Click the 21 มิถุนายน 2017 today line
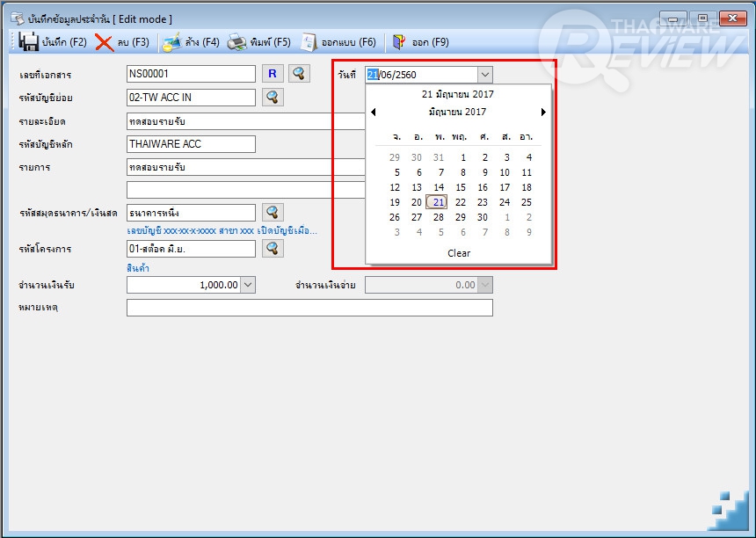This screenshot has width=756, height=538. click(457, 94)
